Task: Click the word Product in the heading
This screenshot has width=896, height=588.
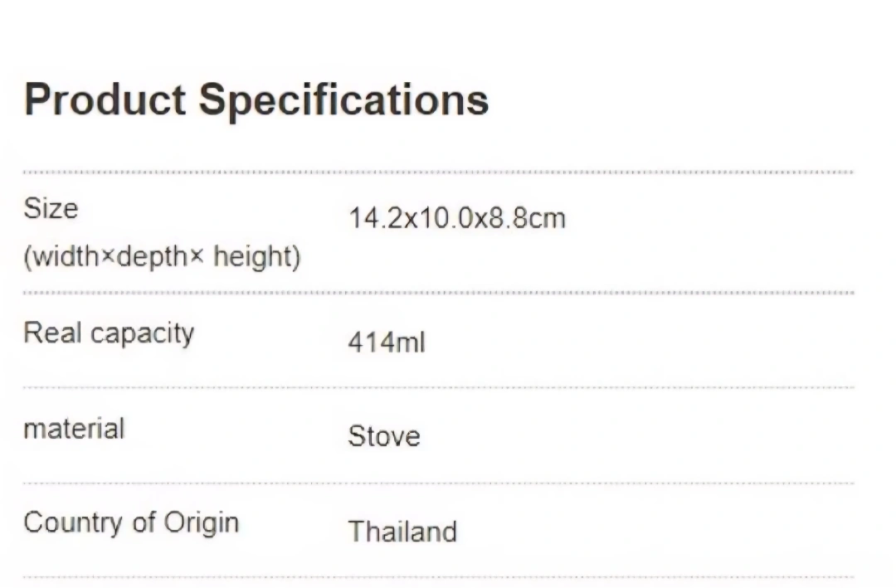Action: pos(105,100)
